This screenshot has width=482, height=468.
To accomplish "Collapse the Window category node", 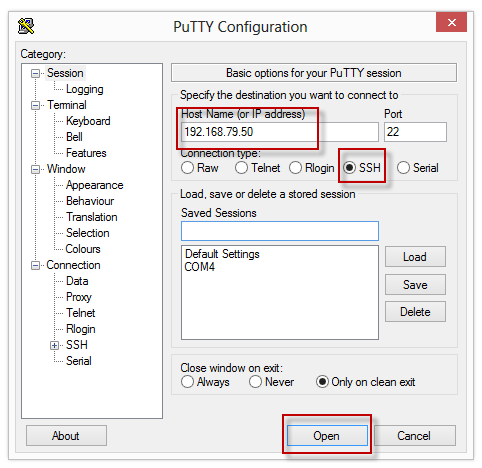I will [x=35, y=169].
